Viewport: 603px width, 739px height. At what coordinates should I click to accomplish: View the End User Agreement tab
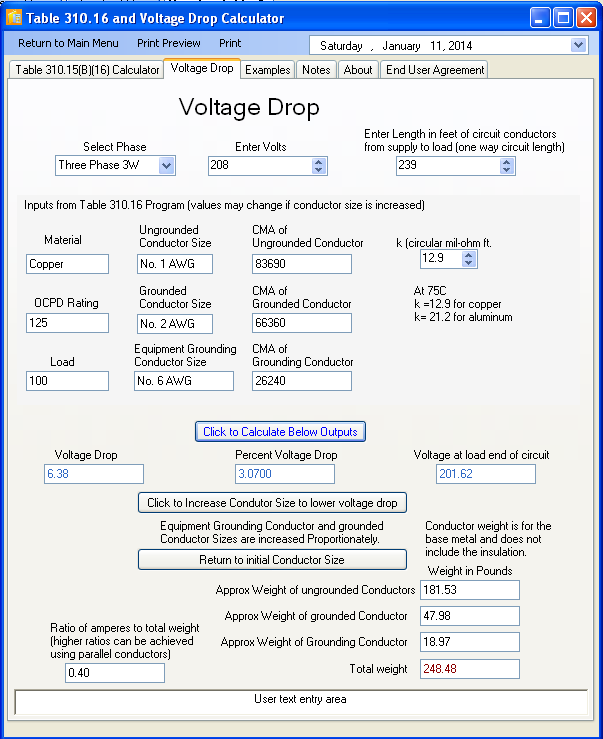point(435,70)
